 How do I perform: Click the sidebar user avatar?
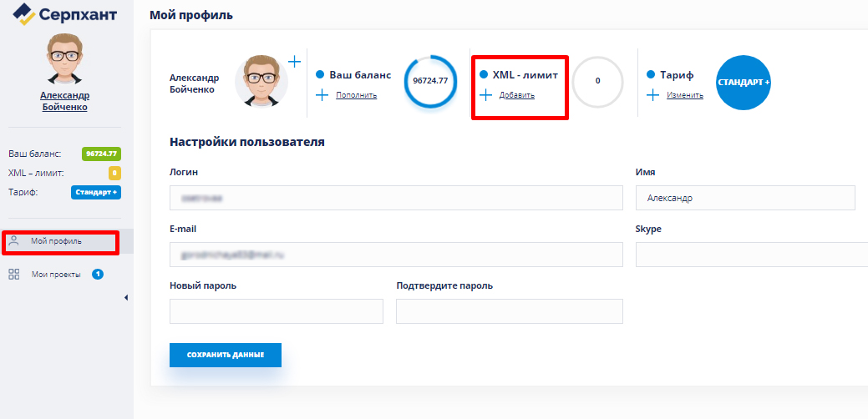coord(65,59)
